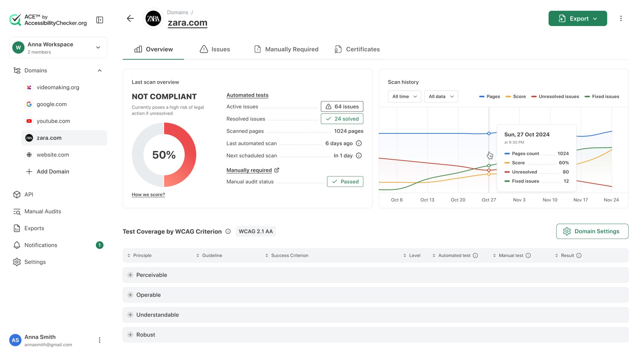Click info icon beside Test Coverage heading
Viewport: 644px width, 360px height.
point(228,232)
